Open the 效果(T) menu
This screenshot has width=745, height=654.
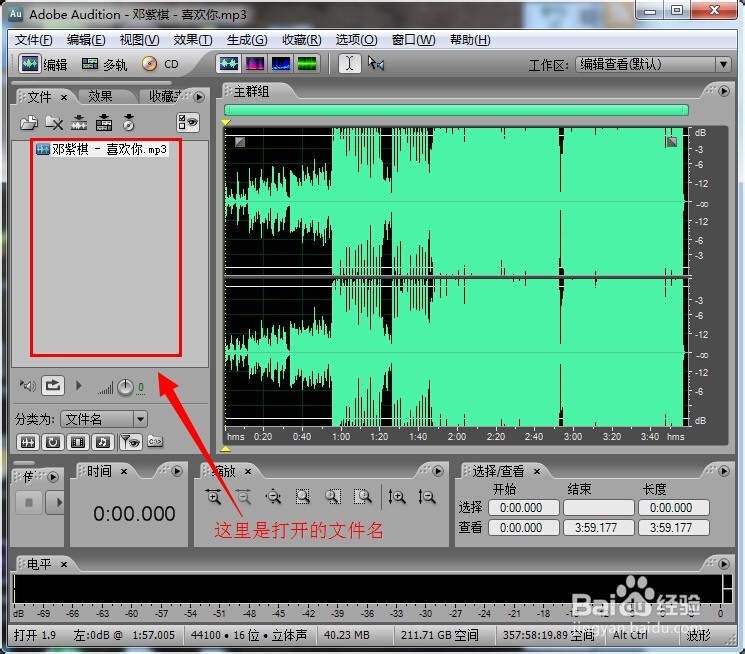tap(193, 40)
